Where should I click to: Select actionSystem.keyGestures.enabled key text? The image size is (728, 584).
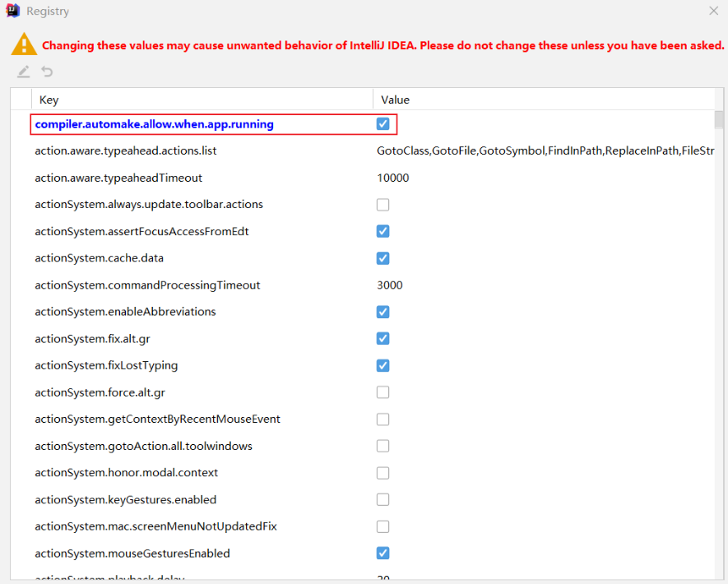[125, 499]
